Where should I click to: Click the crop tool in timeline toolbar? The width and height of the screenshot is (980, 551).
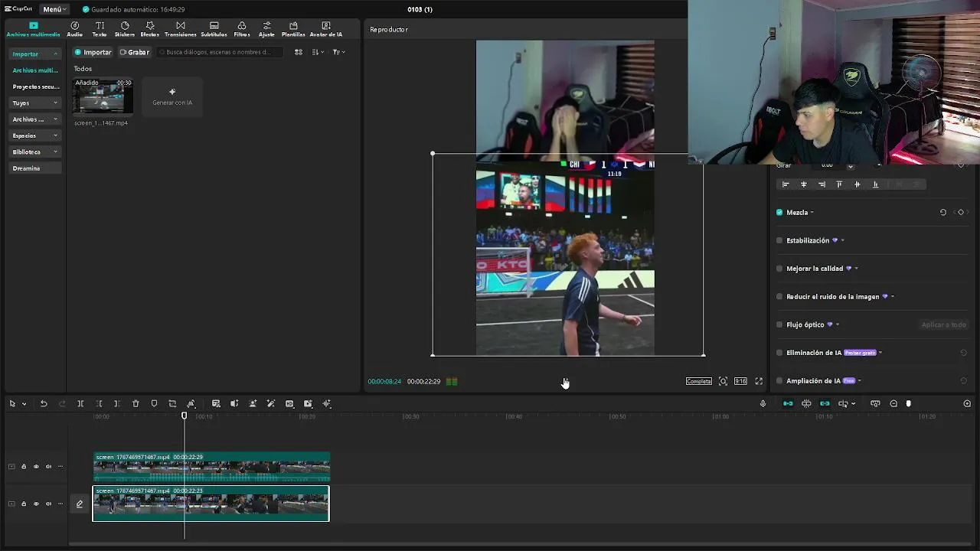pyautogui.click(x=172, y=403)
